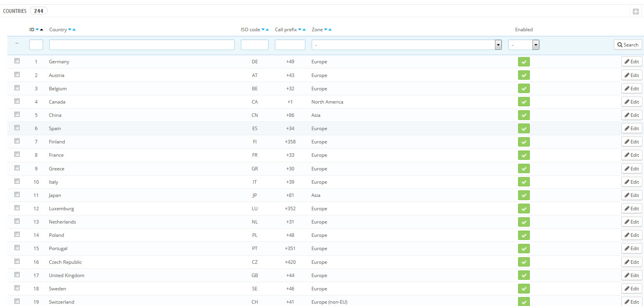Add a new country with the plus icon
Screen dimensions: 644x306
click(636, 11)
